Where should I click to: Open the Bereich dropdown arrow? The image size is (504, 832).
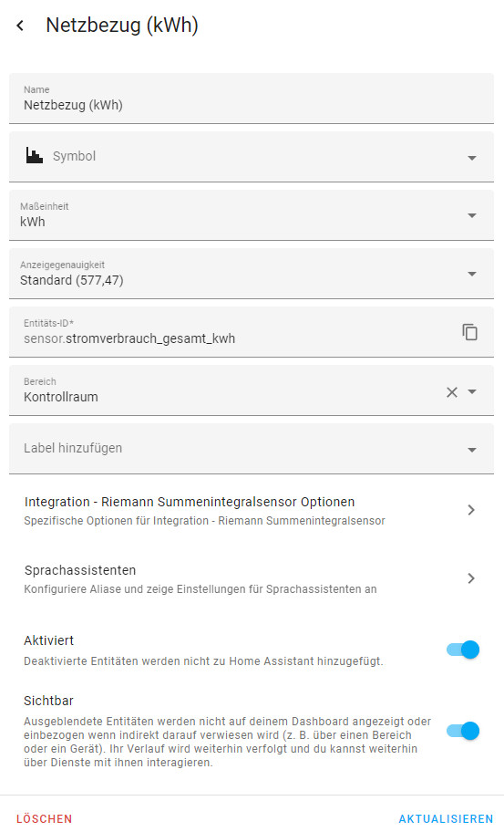click(x=472, y=391)
